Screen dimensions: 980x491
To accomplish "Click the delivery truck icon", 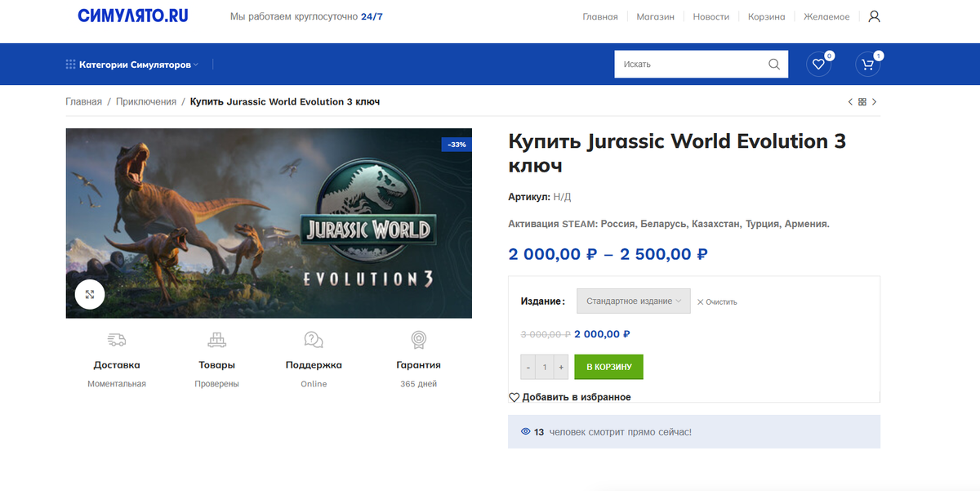I will coord(117,339).
